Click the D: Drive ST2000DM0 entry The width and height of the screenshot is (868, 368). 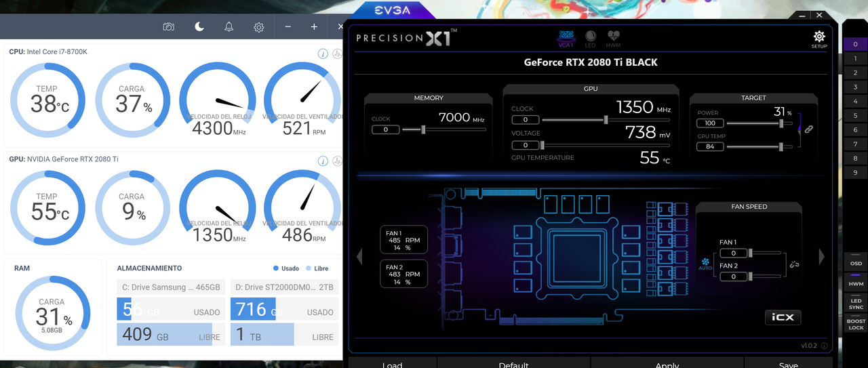284,287
